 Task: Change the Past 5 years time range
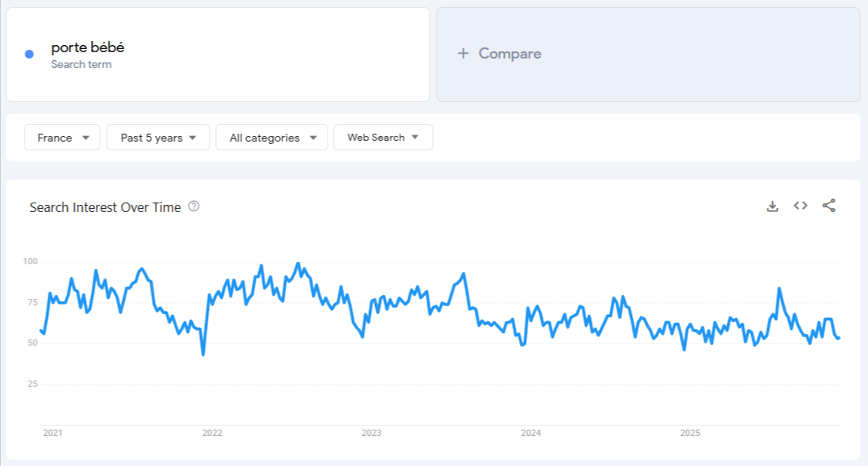tap(157, 137)
